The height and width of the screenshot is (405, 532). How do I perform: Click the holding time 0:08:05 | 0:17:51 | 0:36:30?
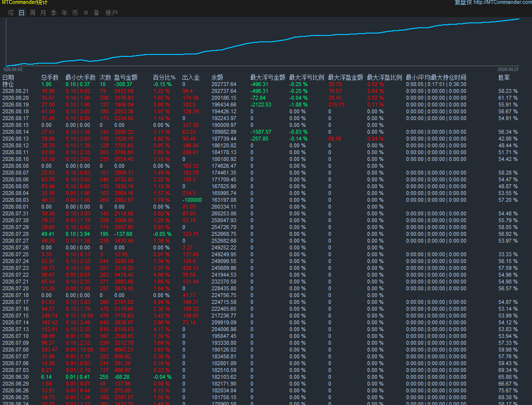pos(436,84)
